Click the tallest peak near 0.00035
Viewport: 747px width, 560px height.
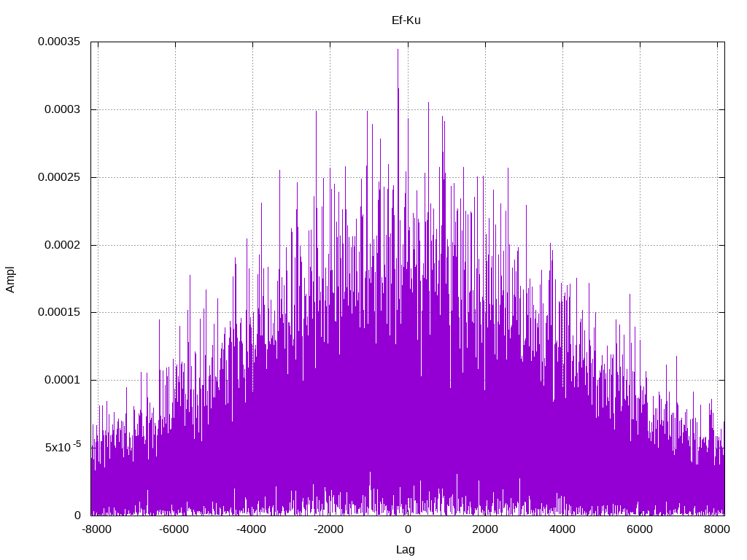pos(398,50)
